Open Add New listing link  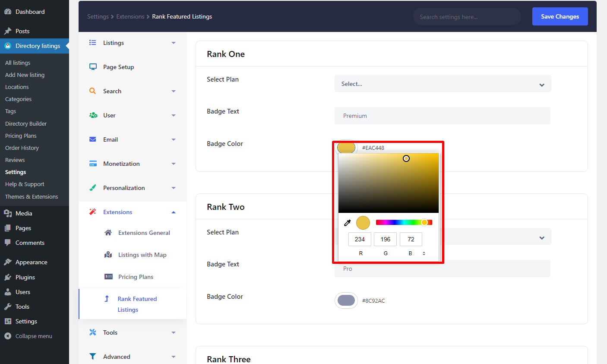tap(25, 75)
